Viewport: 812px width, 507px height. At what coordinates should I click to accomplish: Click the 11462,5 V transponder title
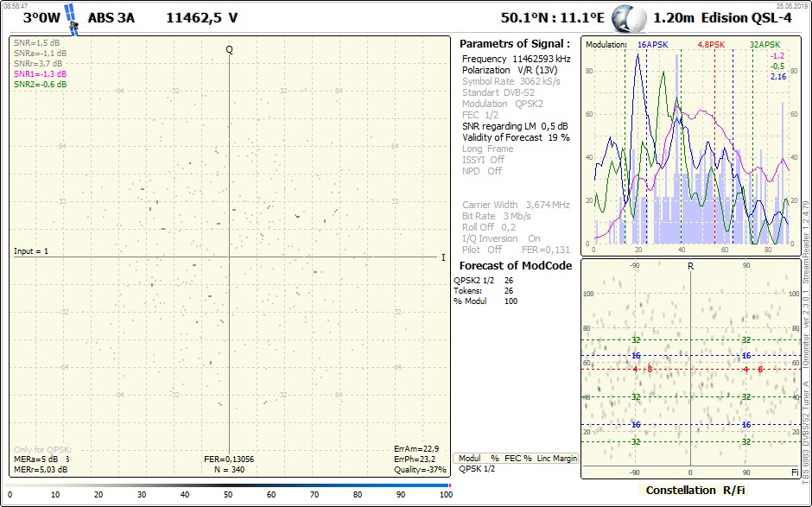202,18
